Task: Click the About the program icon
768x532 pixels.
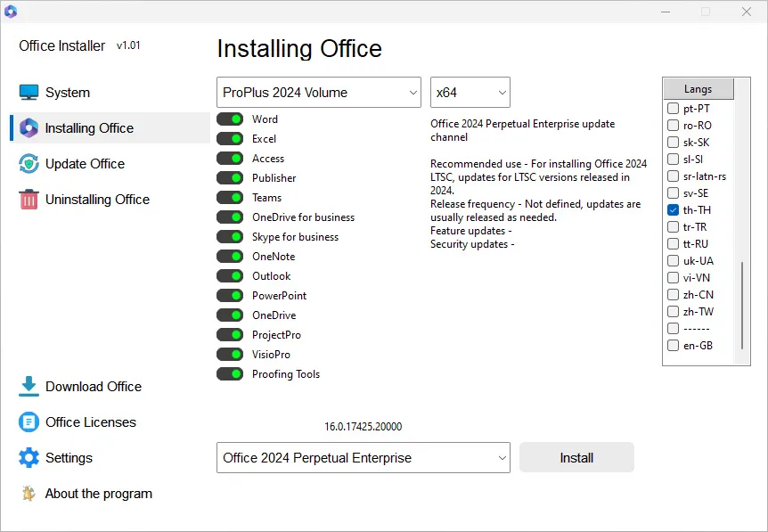Action: (29, 494)
